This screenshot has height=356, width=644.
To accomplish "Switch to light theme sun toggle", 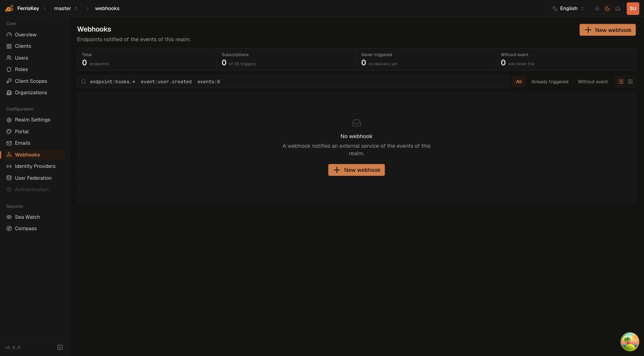I will [x=597, y=9].
